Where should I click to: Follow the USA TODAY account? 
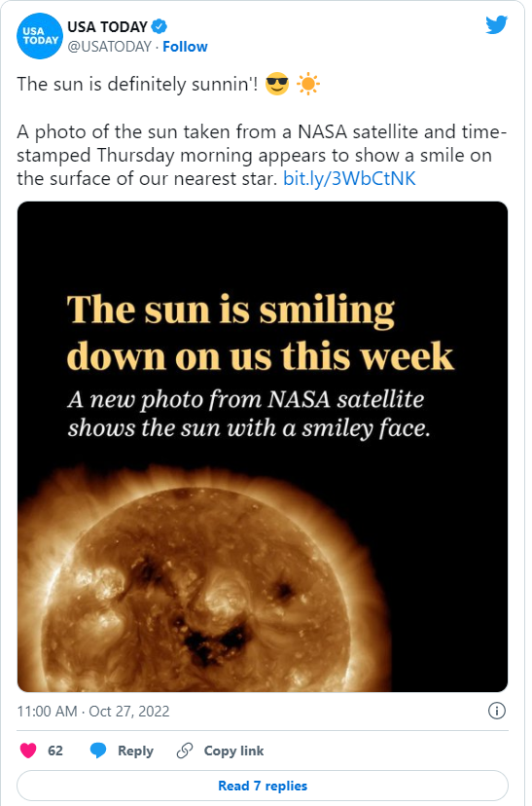coord(185,47)
